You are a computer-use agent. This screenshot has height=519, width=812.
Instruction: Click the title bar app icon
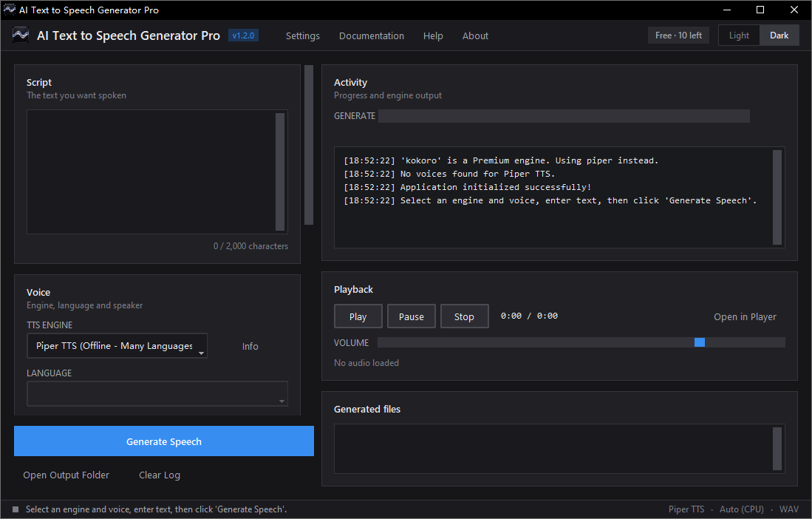tap(10, 10)
